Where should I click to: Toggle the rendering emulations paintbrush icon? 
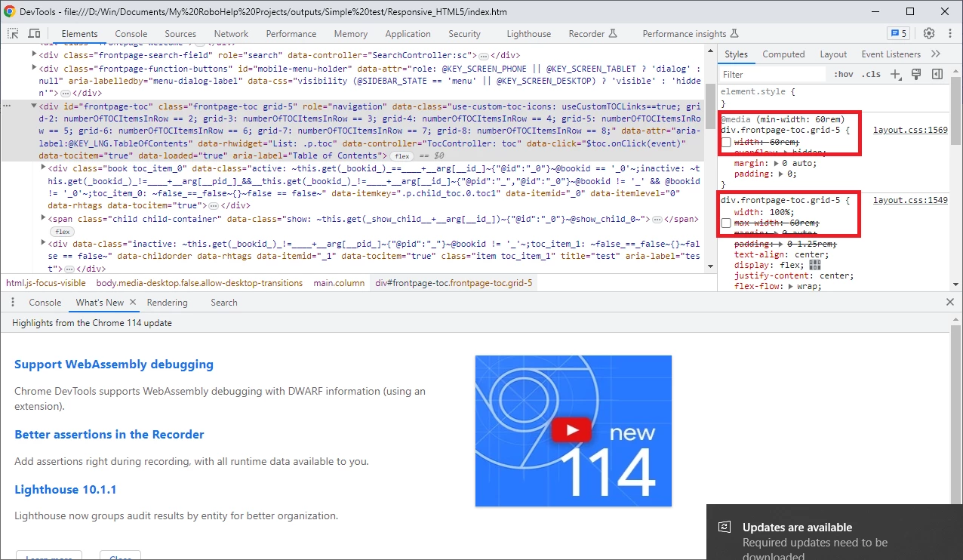pos(916,74)
